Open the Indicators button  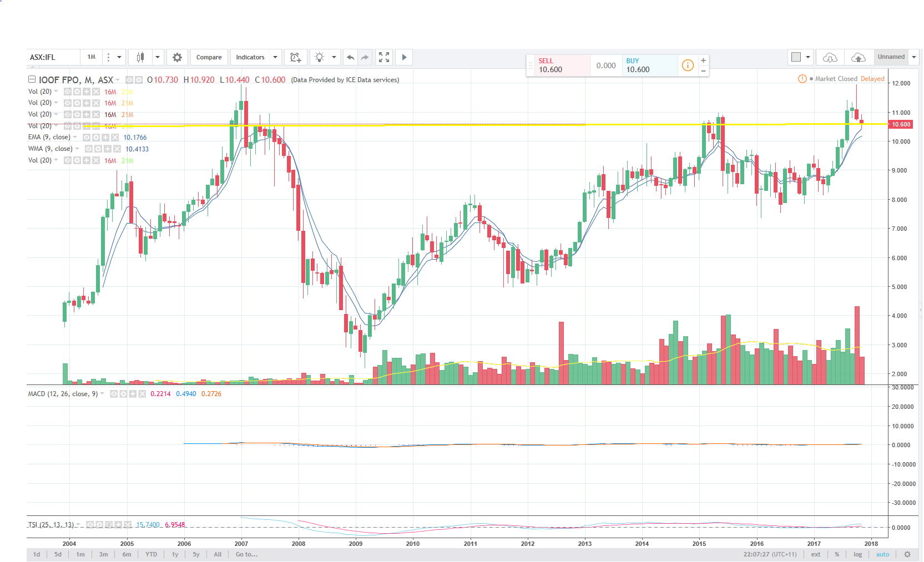pos(250,57)
